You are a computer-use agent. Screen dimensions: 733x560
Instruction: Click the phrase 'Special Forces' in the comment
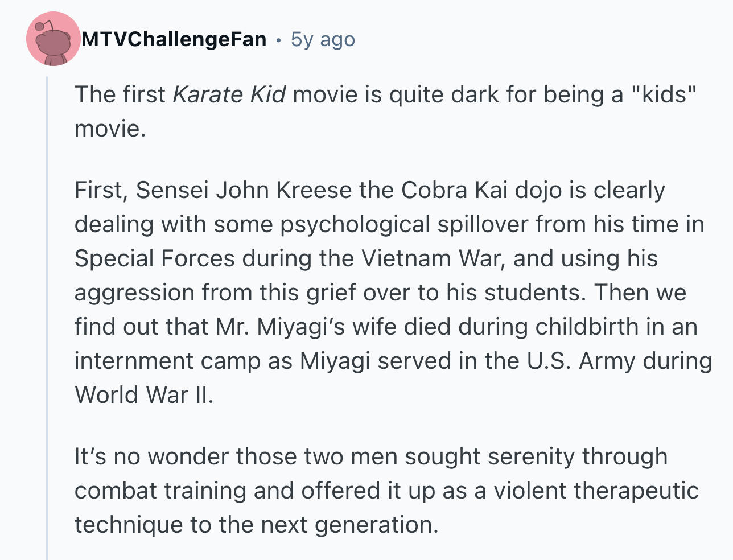pyautogui.click(x=155, y=258)
